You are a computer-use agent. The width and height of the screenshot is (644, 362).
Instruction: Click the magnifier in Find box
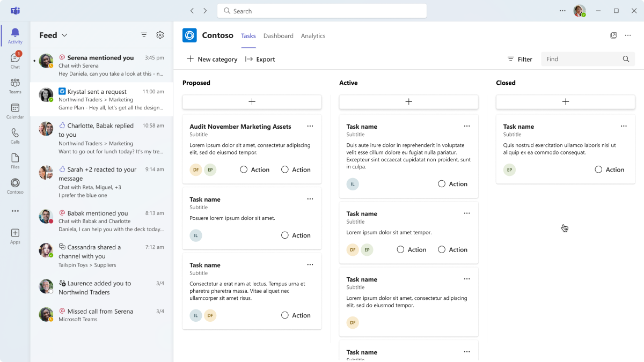(626, 59)
